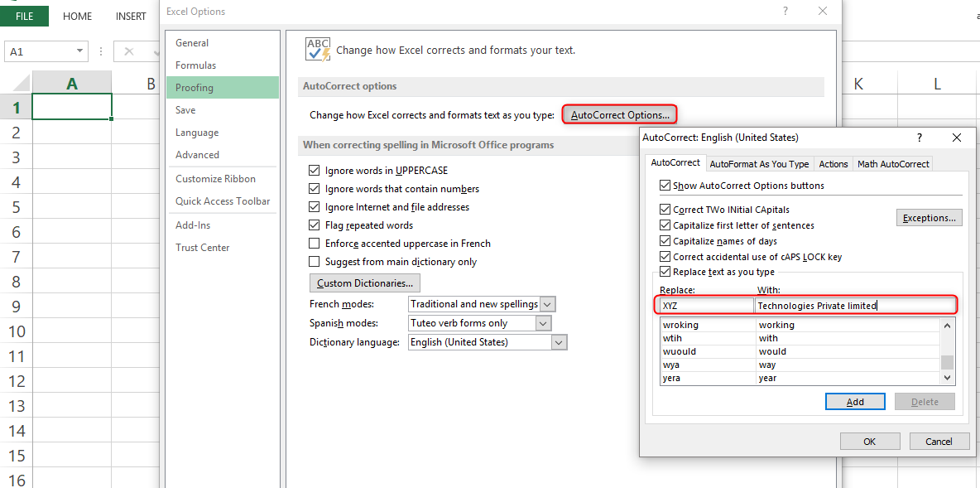
Task: Close the AutoCorrect dialog with X
Action: coord(957,138)
